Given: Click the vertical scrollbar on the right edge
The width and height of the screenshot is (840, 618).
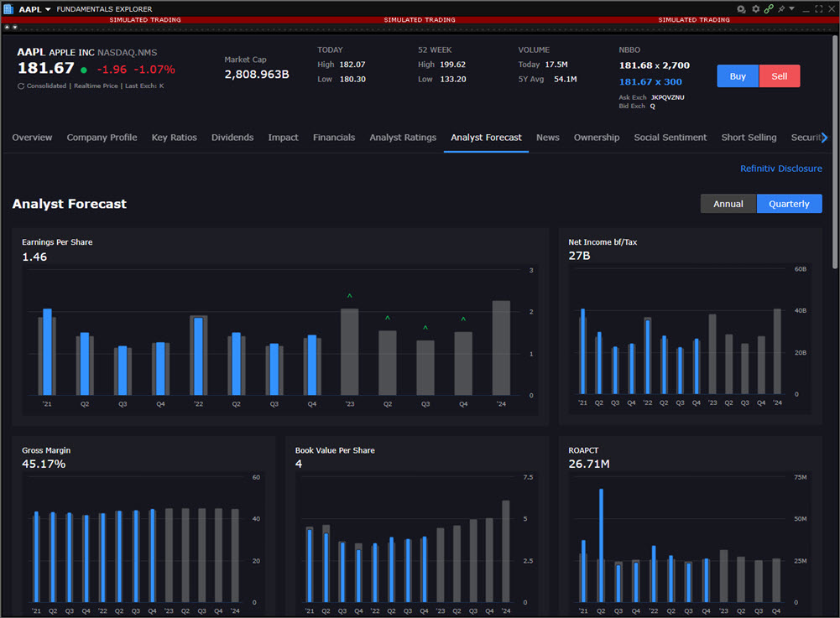Looking at the screenshot, I should tap(835, 152).
